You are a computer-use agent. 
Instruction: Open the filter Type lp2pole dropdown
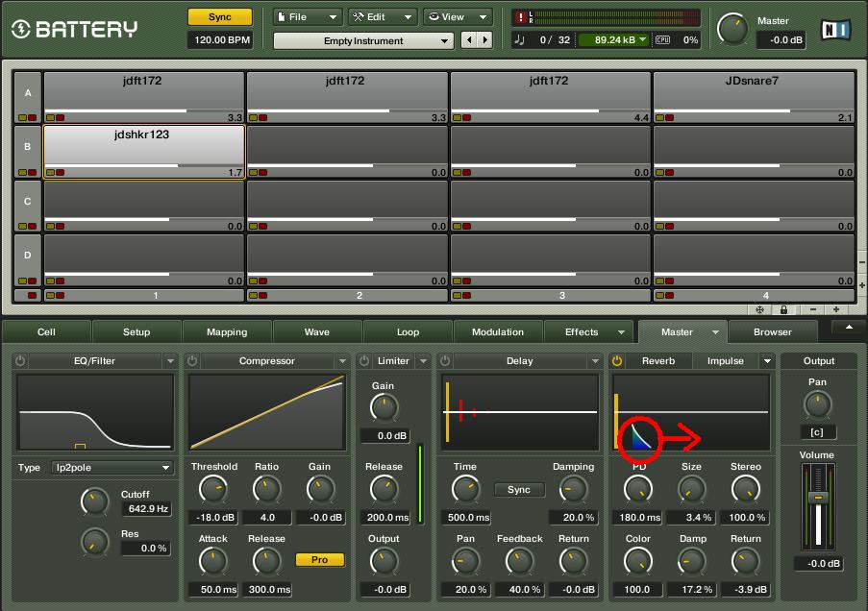[x=112, y=468]
